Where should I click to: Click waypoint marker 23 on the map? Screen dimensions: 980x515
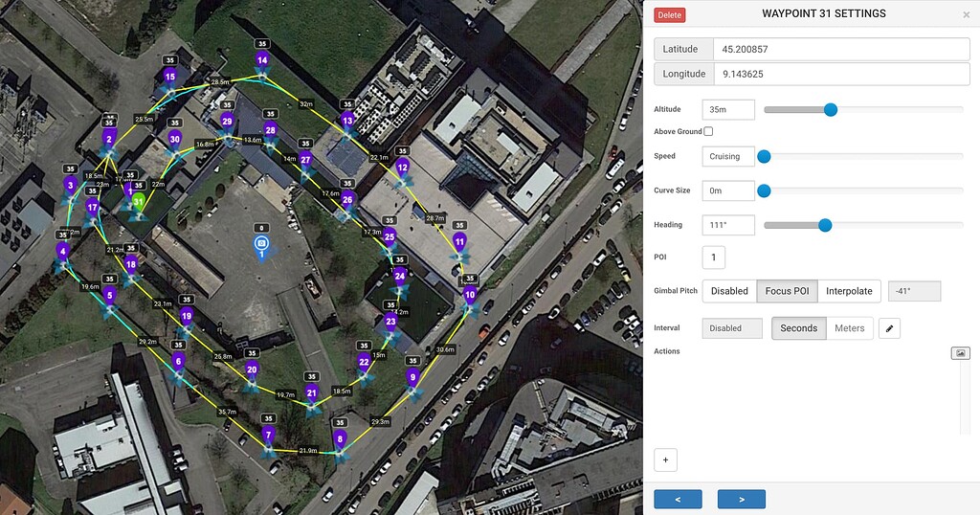click(390, 323)
